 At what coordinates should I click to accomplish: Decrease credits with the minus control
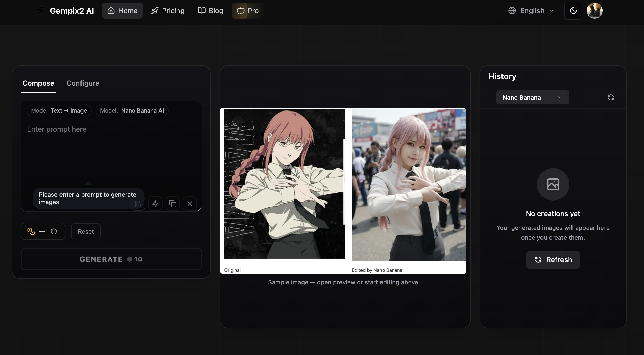click(x=42, y=231)
